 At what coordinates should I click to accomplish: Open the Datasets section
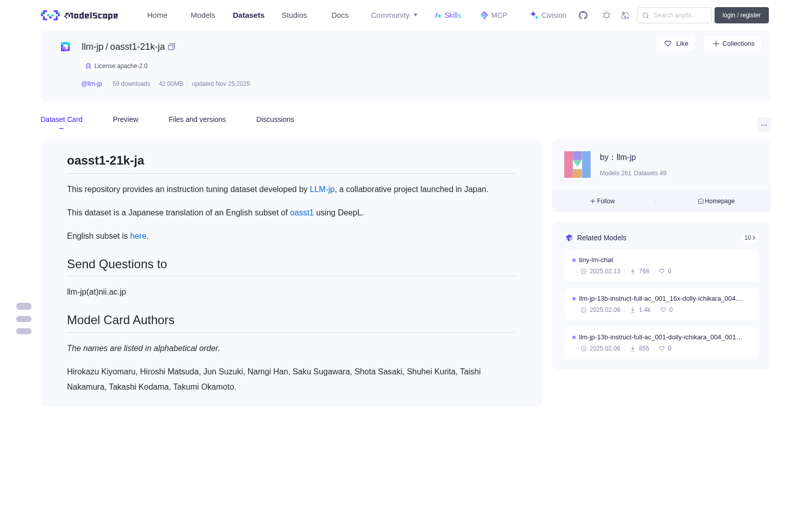pyautogui.click(x=249, y=15)
